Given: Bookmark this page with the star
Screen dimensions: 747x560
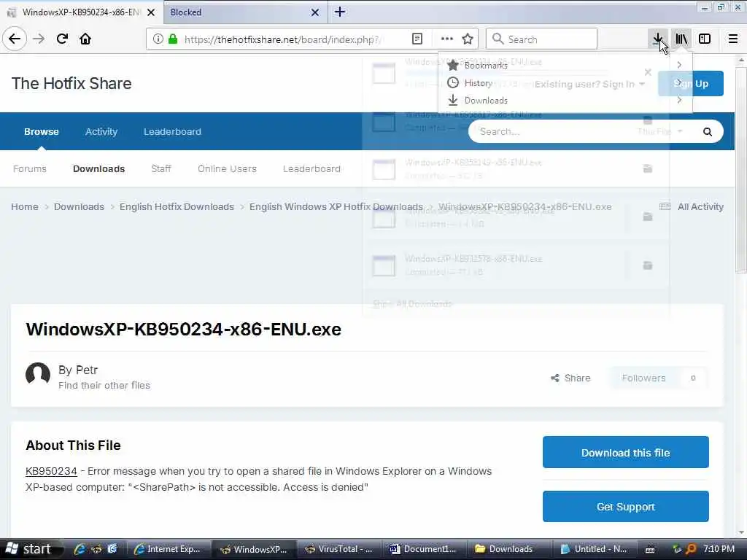Looking at the screenshot, I should click(x=468, y=39).
